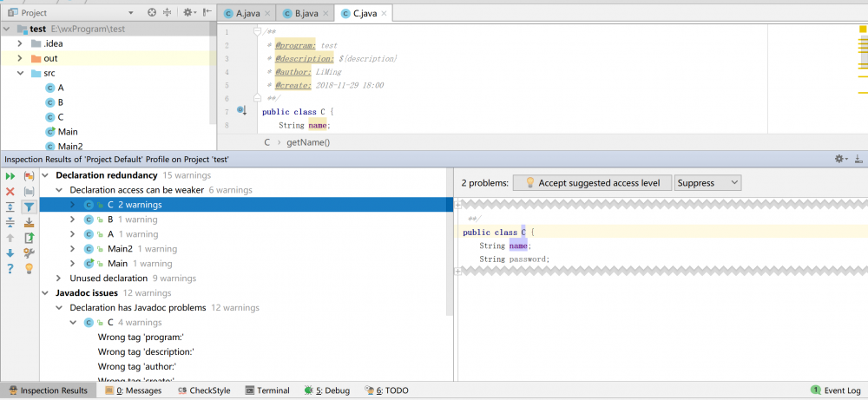Select the C.java editor tab
The width and height of the screenshot is (868, 400).
365,13
